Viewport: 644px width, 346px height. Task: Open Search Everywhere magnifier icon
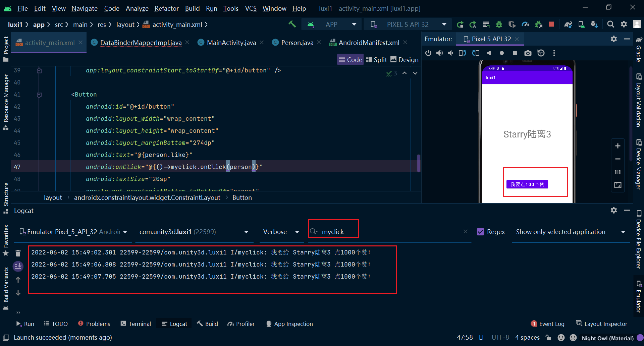[x=610, y=24]
